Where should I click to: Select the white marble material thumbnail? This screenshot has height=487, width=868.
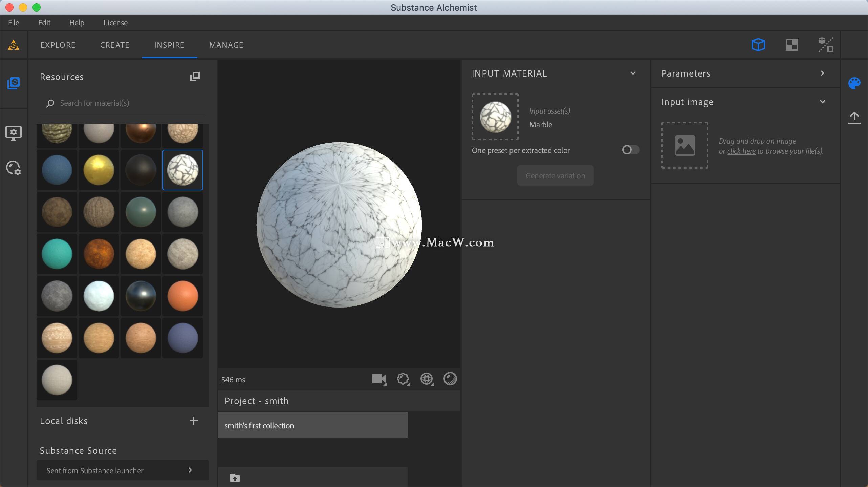tap(183, 170)
